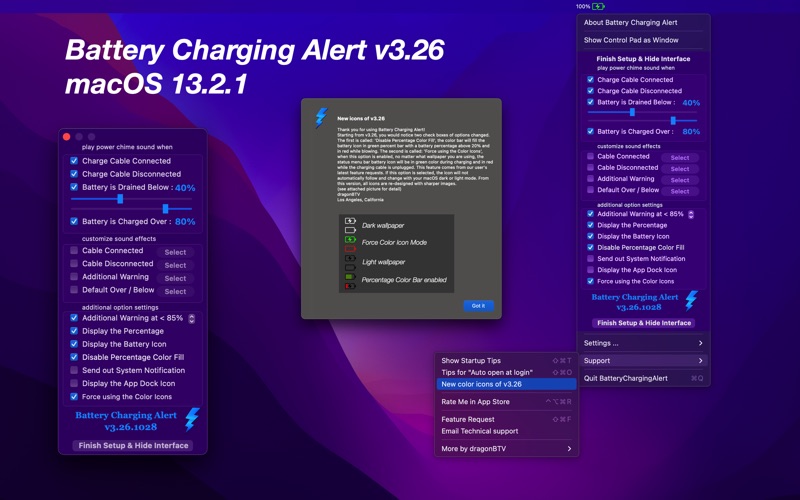Uncheck Battery is Charged Over in left window

click(x=74, y=221)
